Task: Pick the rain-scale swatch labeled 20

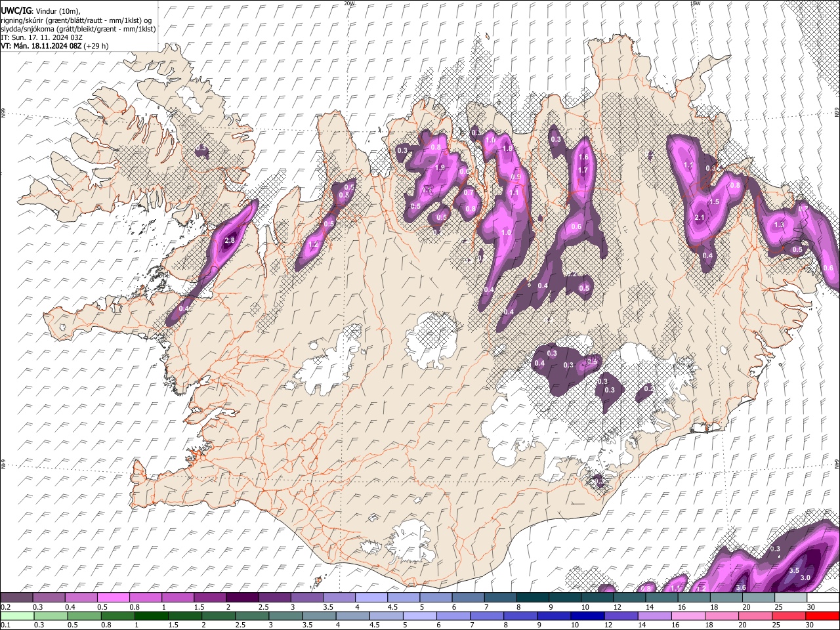Action: point(756,616)
